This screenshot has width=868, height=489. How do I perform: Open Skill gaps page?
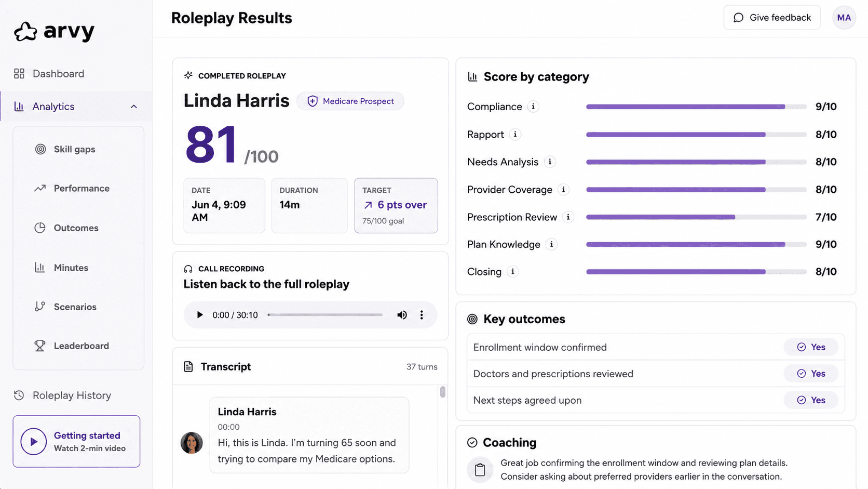[74, 149]
